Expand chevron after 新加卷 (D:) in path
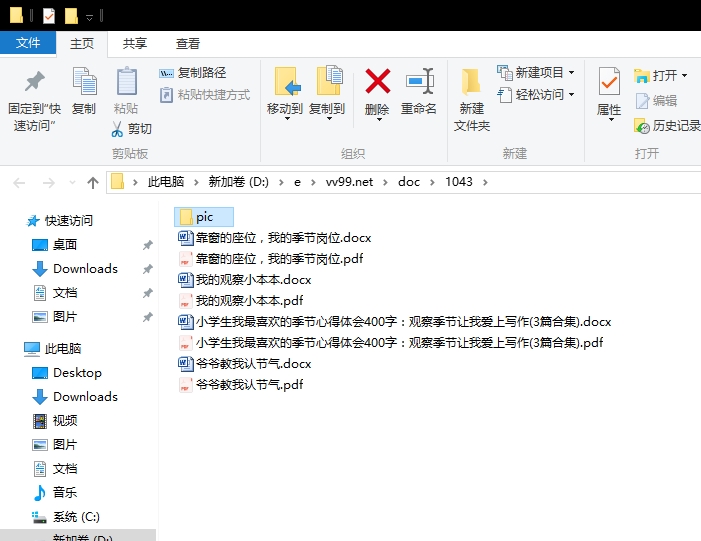This screenshot has height=541, width=701. tap(281, 182)
